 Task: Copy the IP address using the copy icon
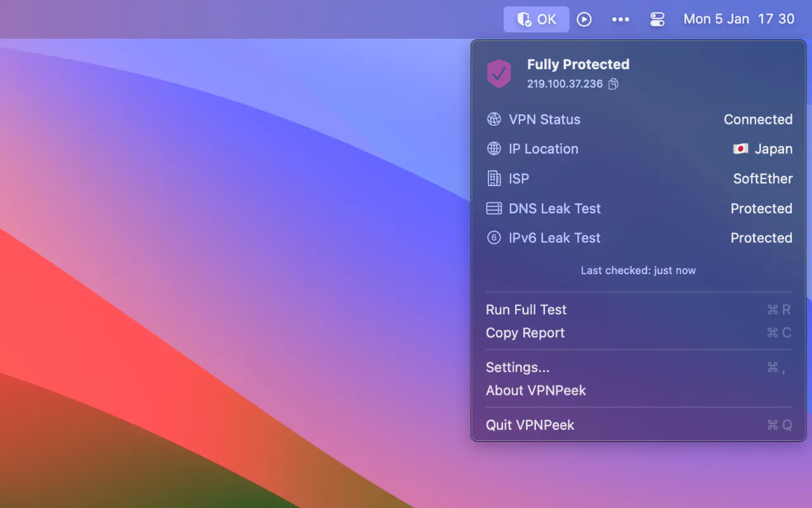(x=613, y=83)
